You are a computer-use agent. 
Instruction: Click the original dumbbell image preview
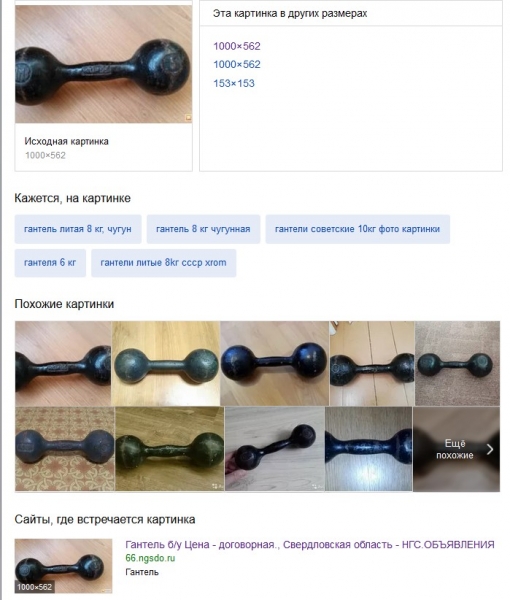click(x=103, y=64)
